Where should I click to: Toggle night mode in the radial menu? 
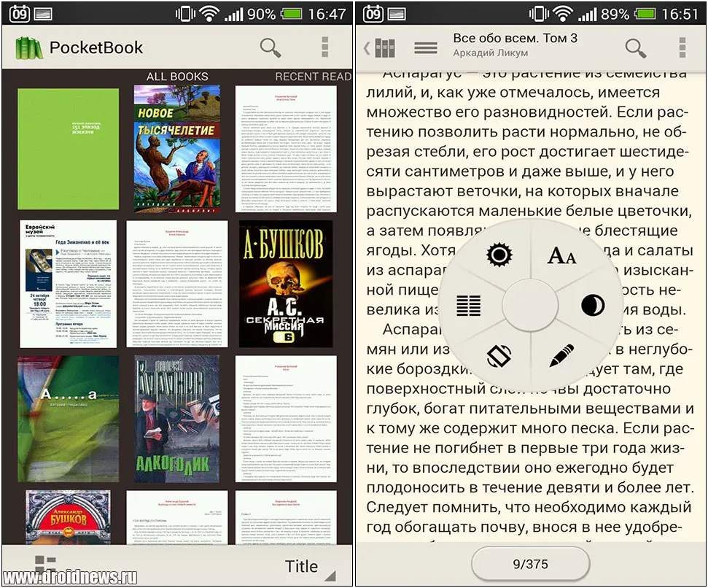point(593,305)
